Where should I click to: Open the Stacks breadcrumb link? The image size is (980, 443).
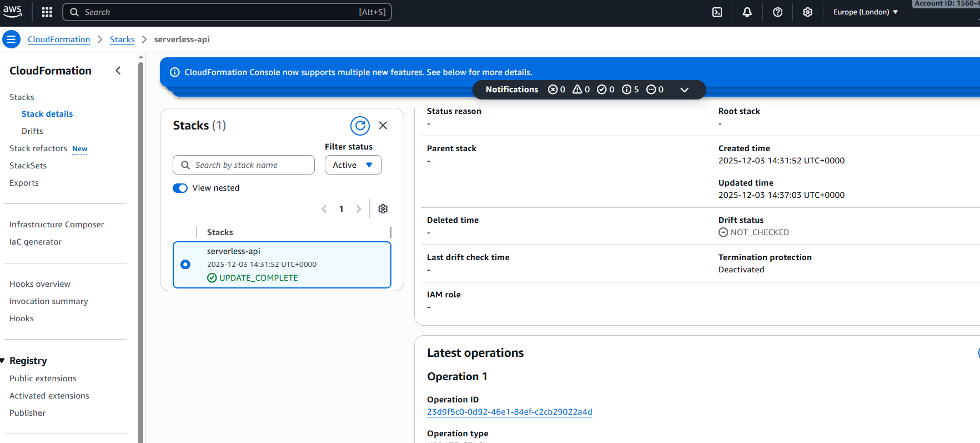tap(122, 39)
